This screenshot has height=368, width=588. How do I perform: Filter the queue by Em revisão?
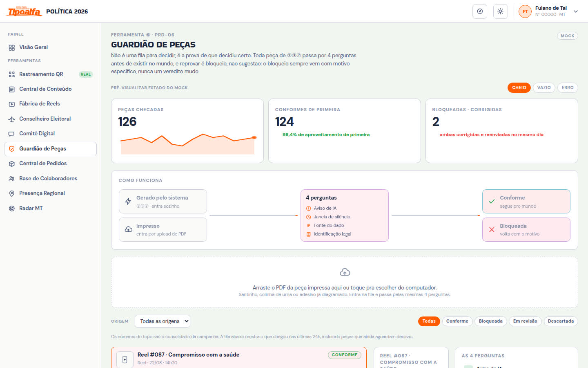tap(525, 321)
